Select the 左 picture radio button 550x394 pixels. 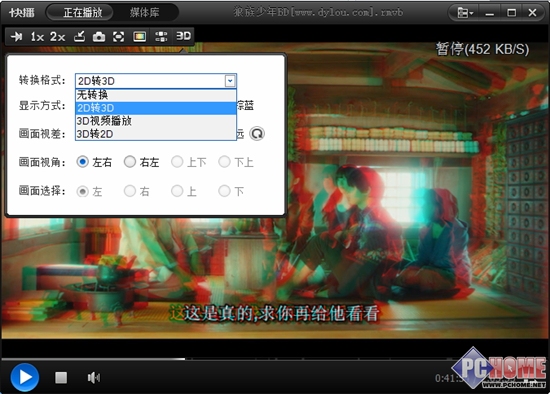coord(82,192)
